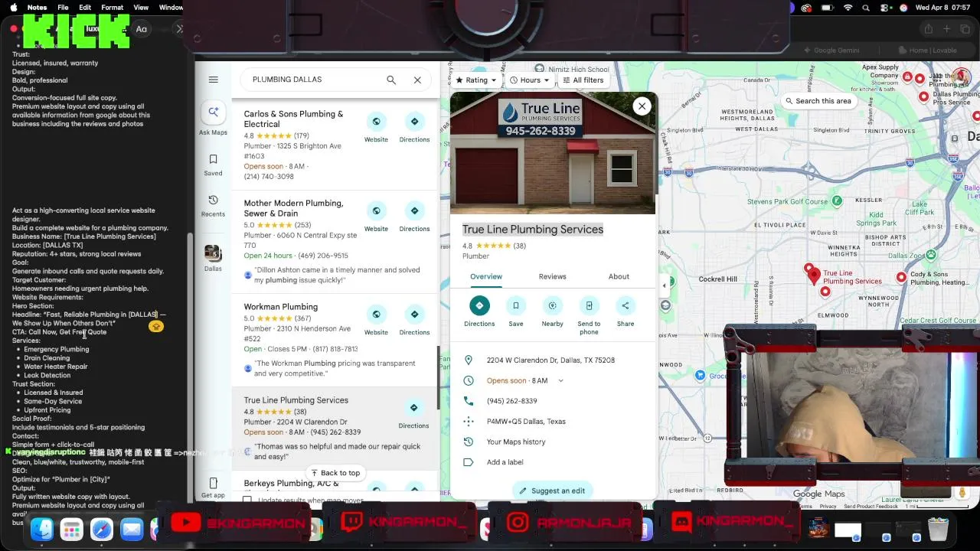Click the search magnifier icon in Maps
This screenshot has width=980, height=551.
pos(391,80)
